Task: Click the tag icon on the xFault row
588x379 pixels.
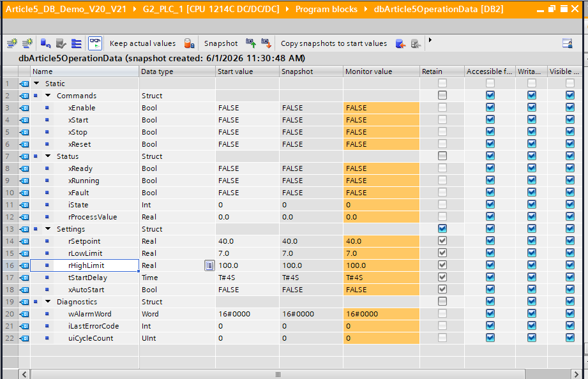Action: point(24,193)
